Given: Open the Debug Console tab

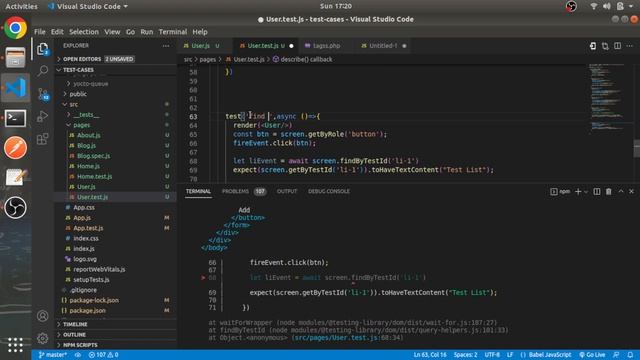Looking at the screenshot, I should click(x=329, y=191).
